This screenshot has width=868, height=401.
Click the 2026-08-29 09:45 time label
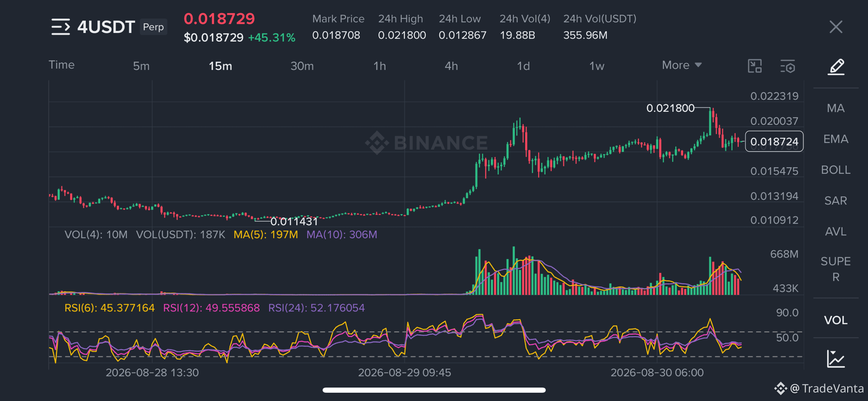(404, 372)
